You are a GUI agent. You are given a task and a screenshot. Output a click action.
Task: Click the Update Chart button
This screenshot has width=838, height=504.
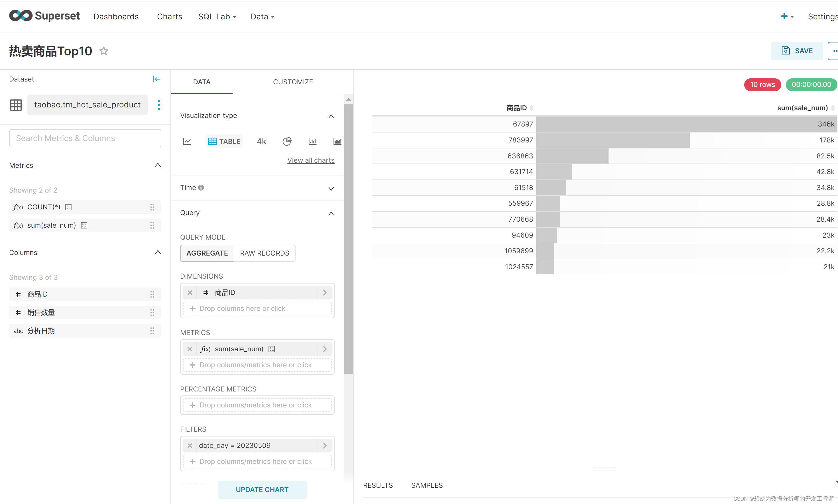click(x=262, y=489)
